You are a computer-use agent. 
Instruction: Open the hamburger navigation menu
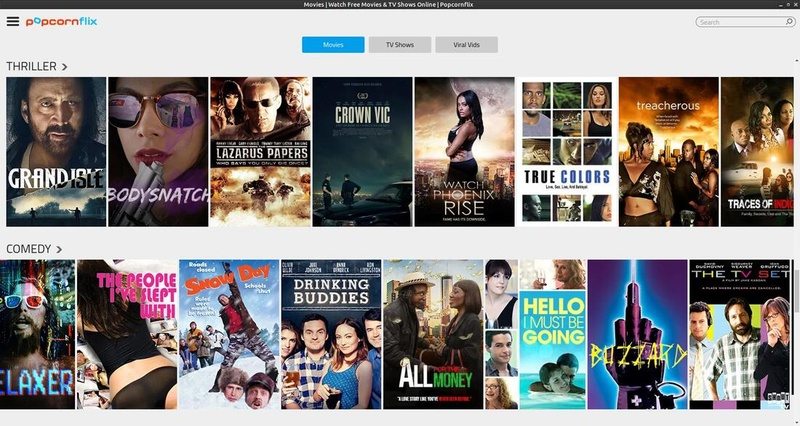pyautogui.click(x=13, y=21)
